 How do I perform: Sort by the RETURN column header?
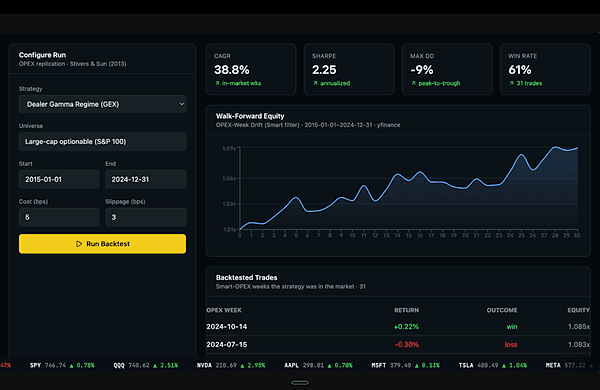(406, 310)
